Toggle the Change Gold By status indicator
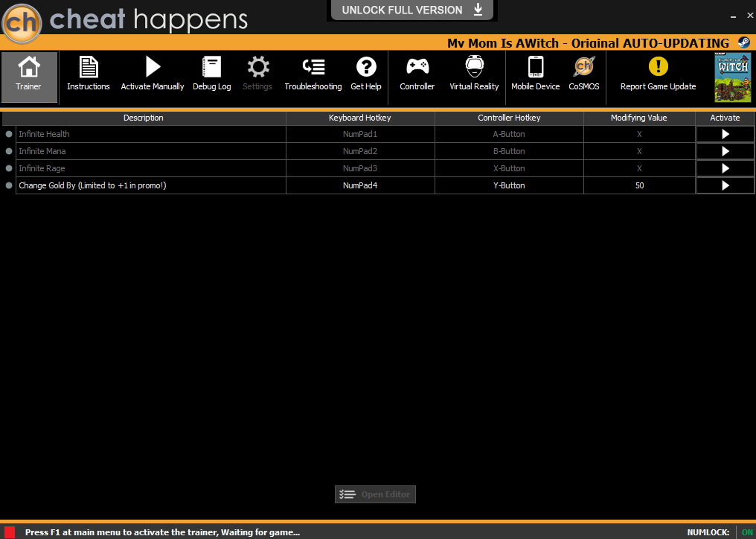 [x=9, y=186]
